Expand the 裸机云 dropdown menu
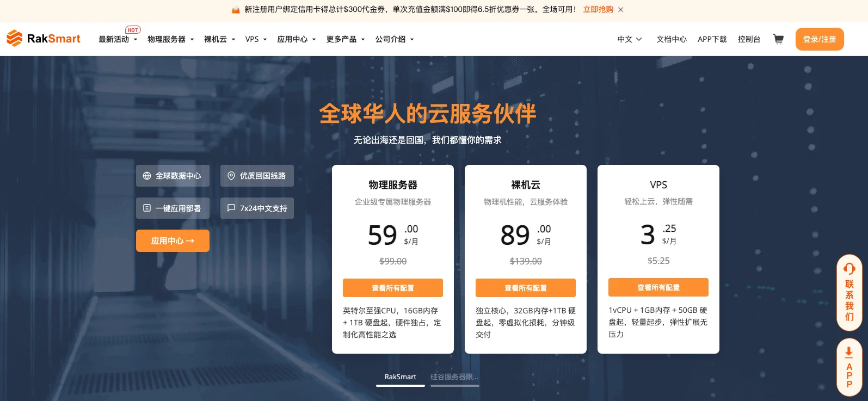 (219, 39)
